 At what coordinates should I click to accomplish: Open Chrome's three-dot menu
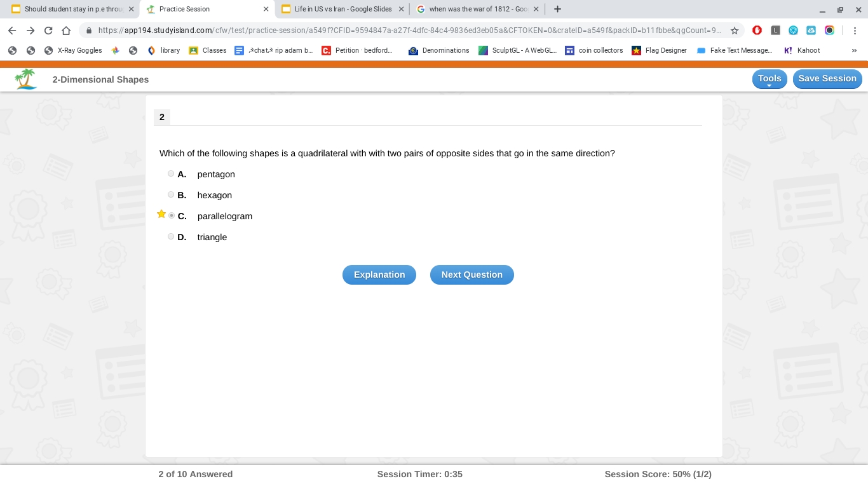point(855,30)
